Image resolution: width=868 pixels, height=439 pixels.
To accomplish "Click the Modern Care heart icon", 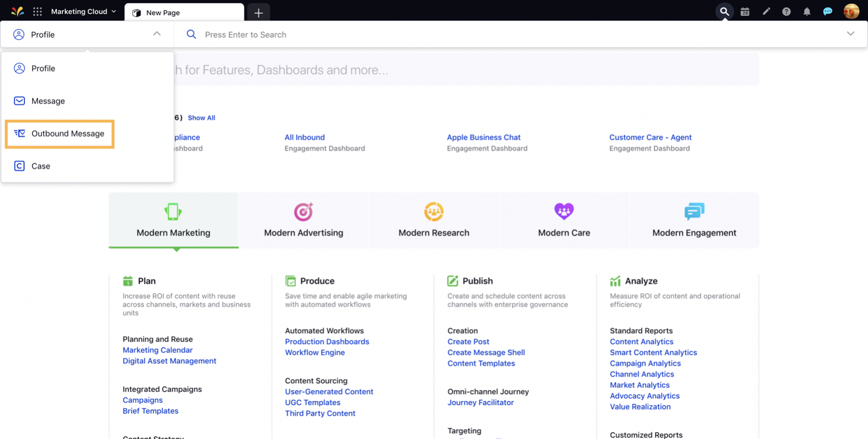I will point(564,212).
